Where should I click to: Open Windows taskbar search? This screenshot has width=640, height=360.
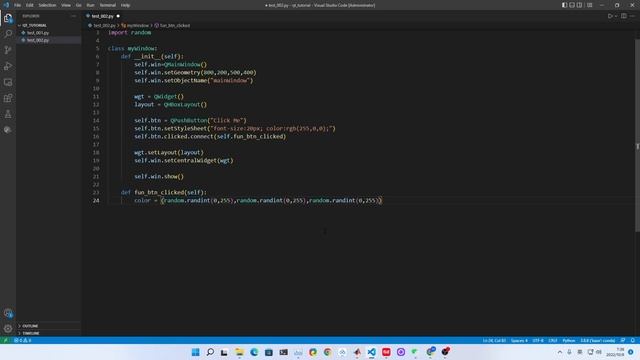[x=210, y=352]
